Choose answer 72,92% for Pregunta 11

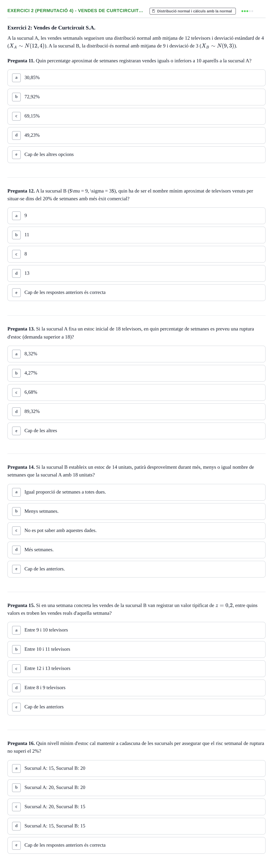(x=136, y=97)
